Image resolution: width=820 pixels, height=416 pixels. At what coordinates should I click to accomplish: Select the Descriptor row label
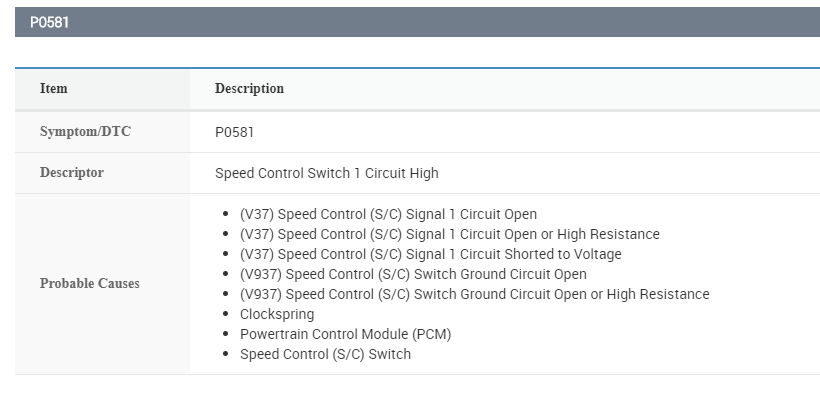[x=72, y=173]
